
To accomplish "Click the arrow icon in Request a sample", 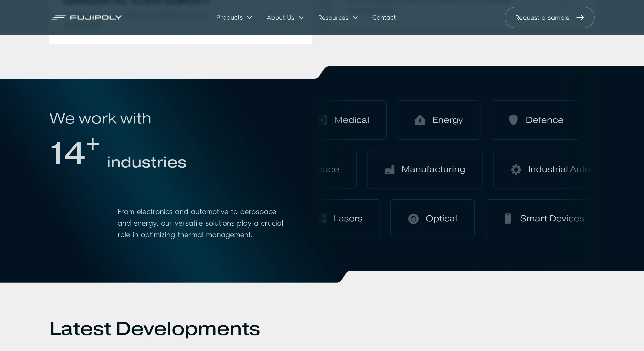I will click(x=580, y=17).
